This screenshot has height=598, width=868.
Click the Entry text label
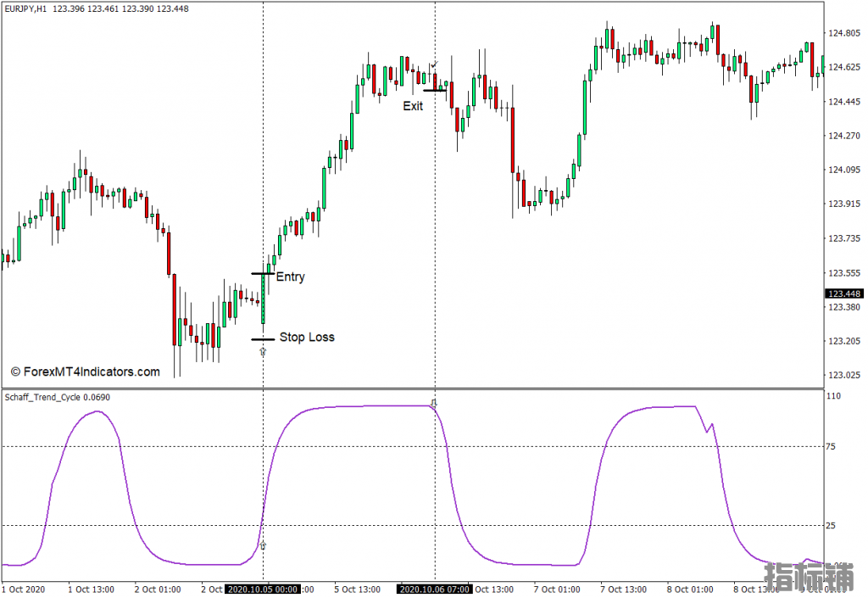coord(291,277)
